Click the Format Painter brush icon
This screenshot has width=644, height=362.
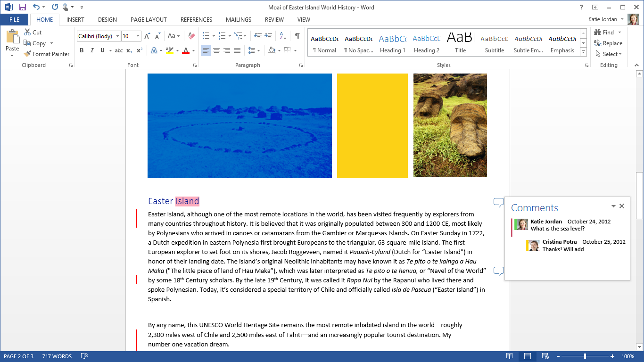pyautogui.click(x=27, y=54)
